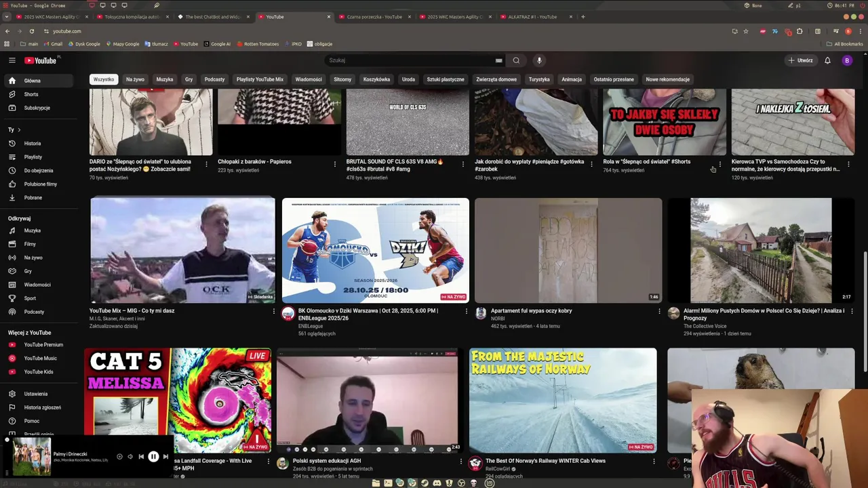
Task: Open the YouTube hamburger guide menu
Action: tap(12, 60)
